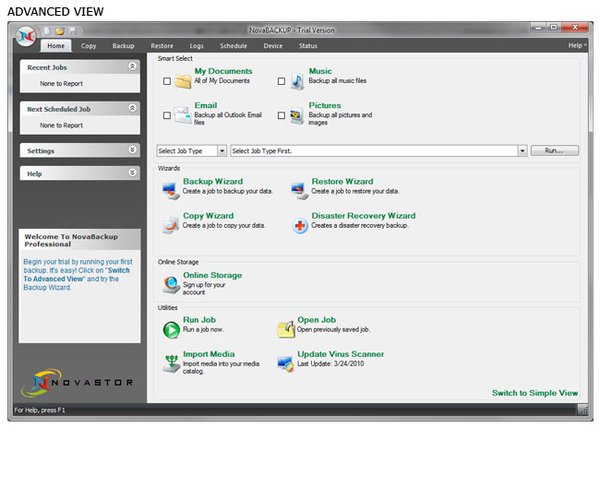Maximize the NovaBACKUP window
600x488 pixels.
point(554,27)
